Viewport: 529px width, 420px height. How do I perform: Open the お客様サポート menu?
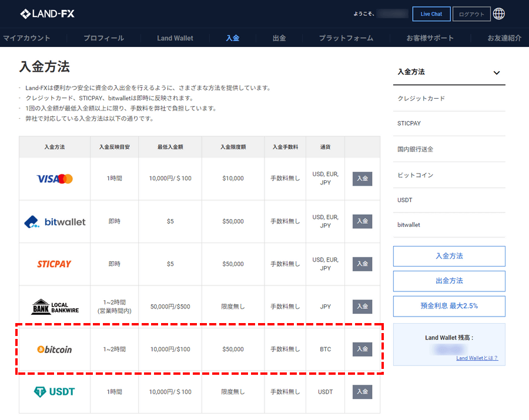pos(430,38)
